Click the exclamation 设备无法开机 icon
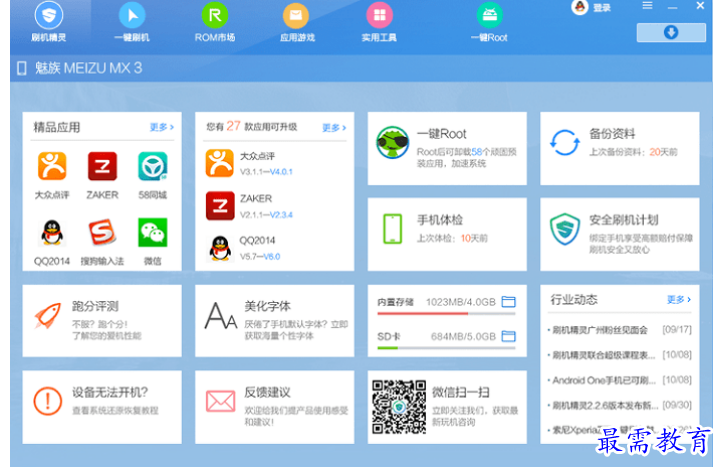 [48, 401]
